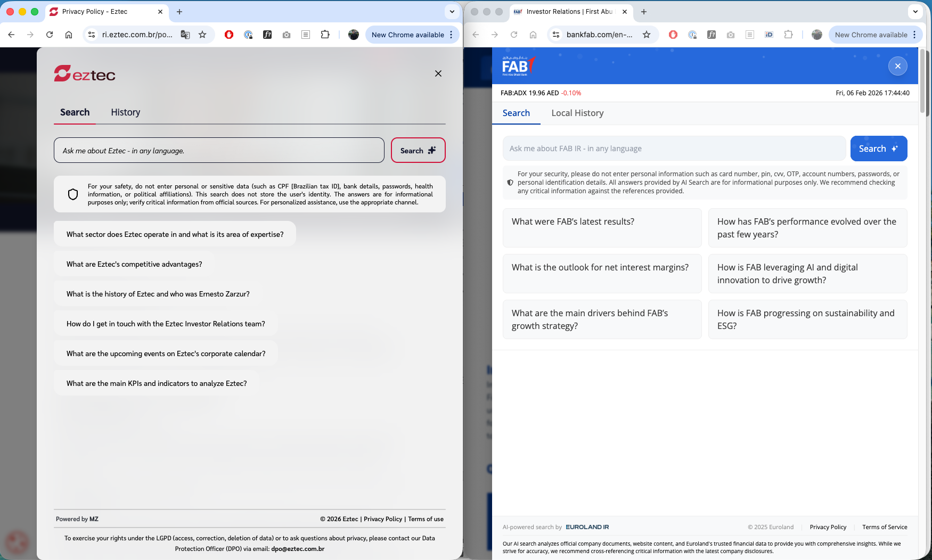The height and width of the screenshot is (560, 932).
Task: Go to home page in left browser
Action: [x=69, y=35]
